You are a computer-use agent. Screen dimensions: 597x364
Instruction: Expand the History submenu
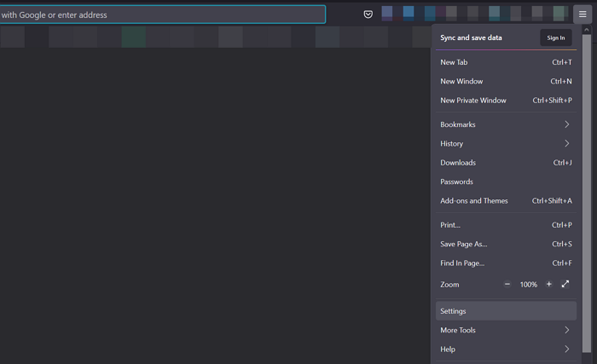pyautogui.click(x=506, y=143)
